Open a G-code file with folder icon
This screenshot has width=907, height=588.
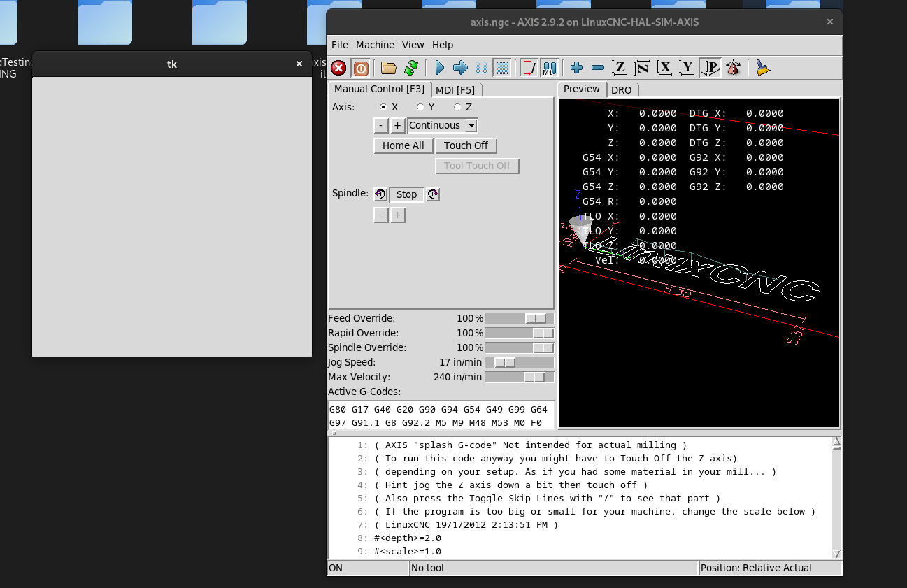tap(389, 68)
